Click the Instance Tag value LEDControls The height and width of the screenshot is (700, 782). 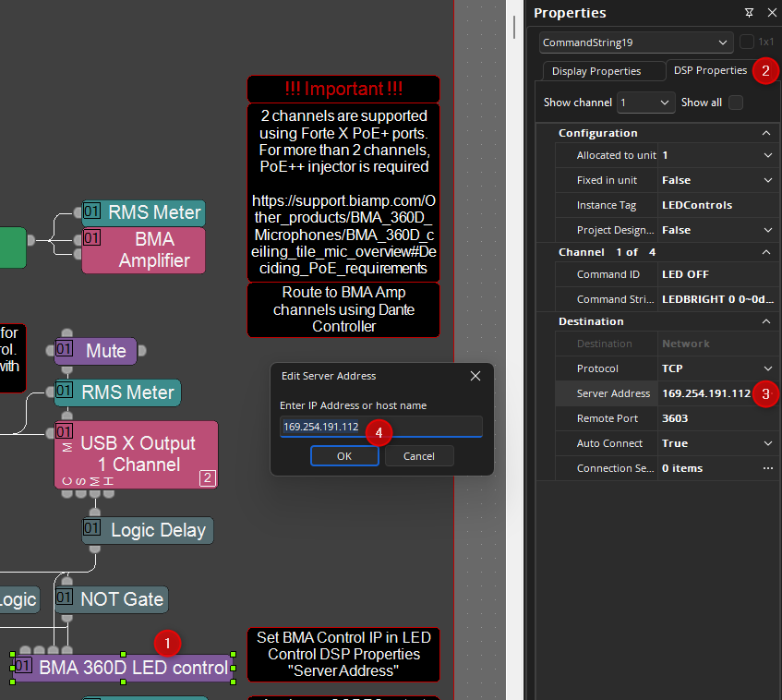click(697, 205)
